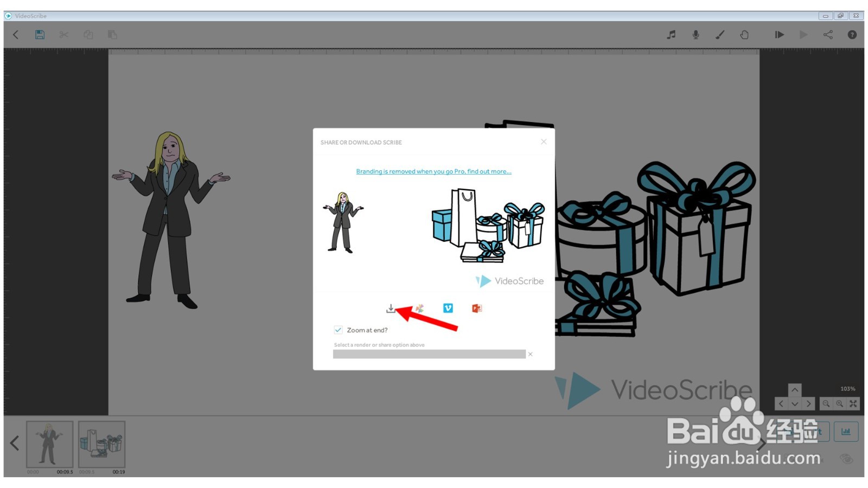Click the Cut scissors icon

click(x=64, y=35)
